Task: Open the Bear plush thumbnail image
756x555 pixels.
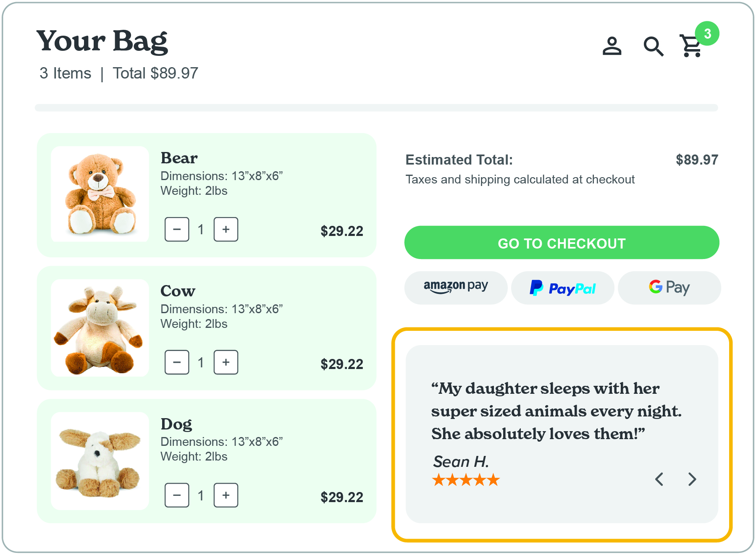Action: coord(100,194)
